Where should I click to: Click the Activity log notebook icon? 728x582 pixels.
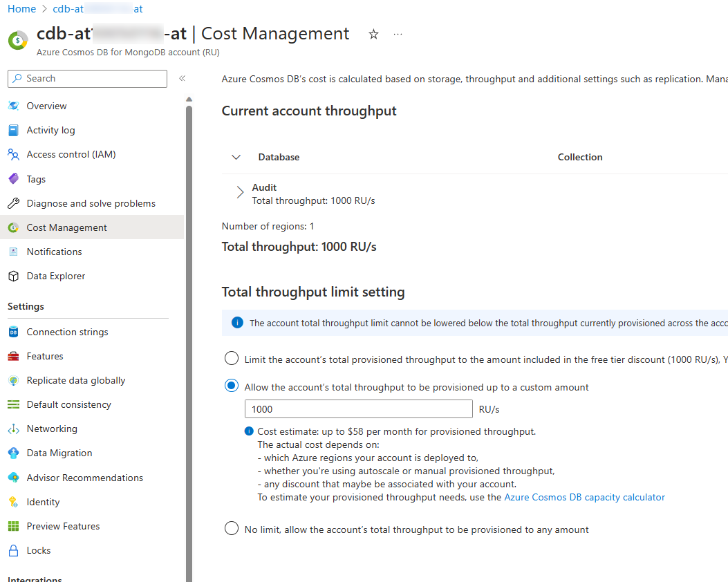tap(13, 131)
